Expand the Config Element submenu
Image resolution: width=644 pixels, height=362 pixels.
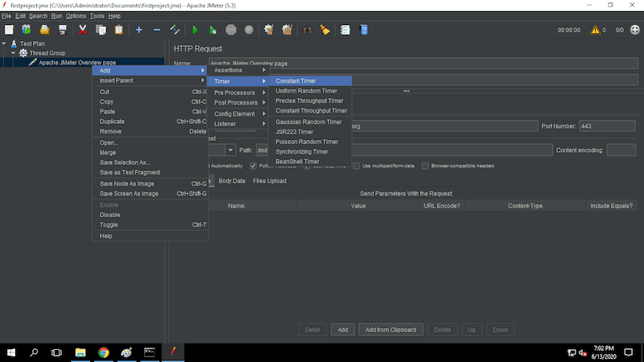pyautogui.click(x=238, y=113)
